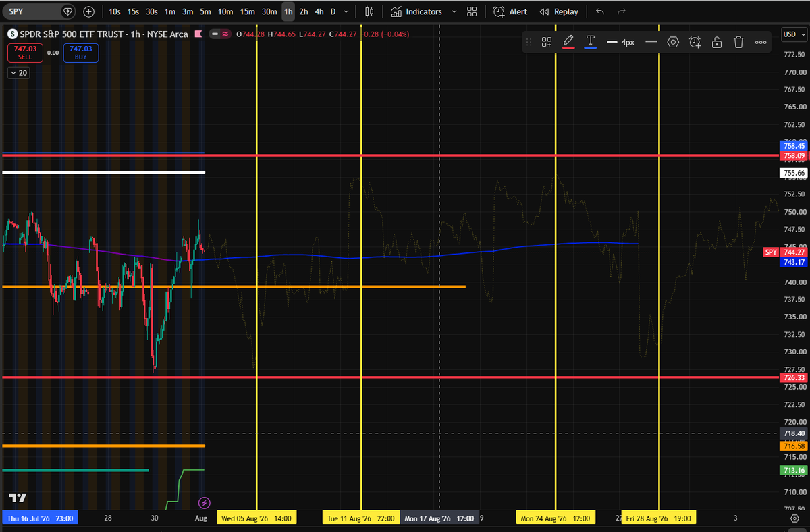
Task: Click the SPY 744.27 last price label
Action: [x=785, y=252]
